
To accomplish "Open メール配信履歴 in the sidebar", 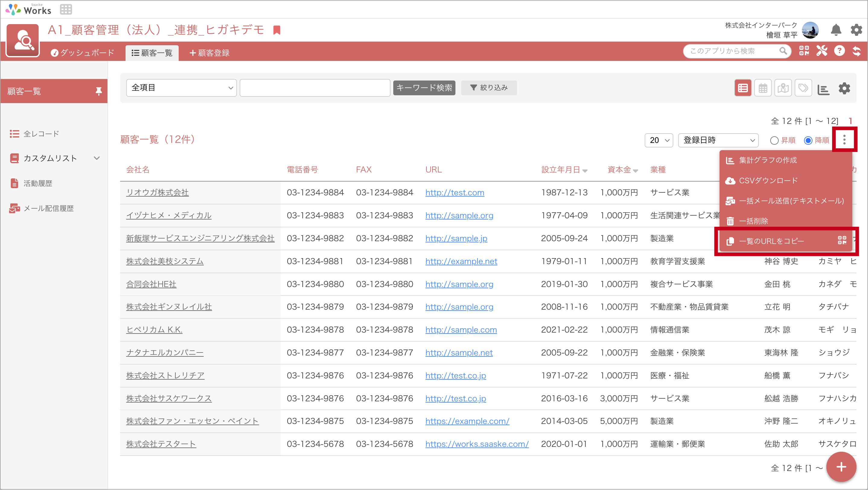I will 41,208.
